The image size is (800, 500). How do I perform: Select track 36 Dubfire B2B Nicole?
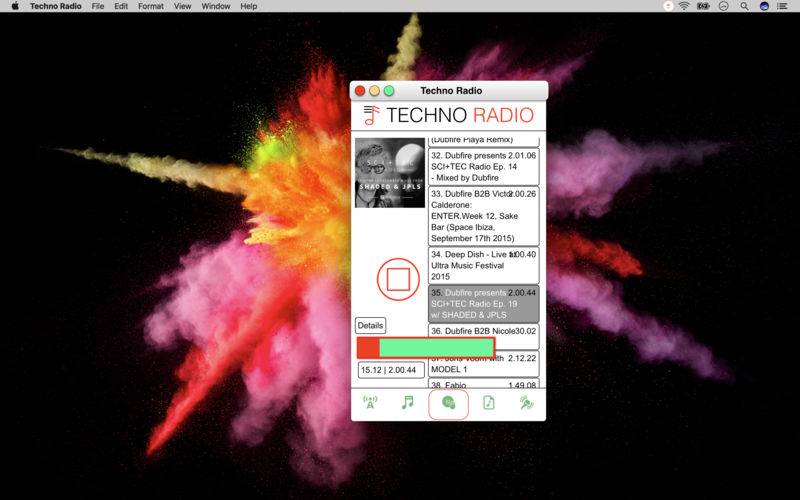(x=483, y=336)
